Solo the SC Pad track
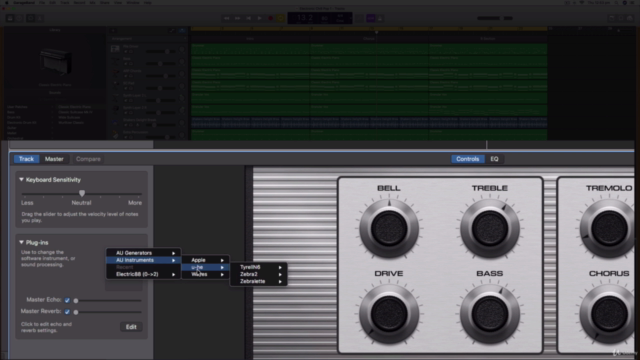 tap(131, 88)
